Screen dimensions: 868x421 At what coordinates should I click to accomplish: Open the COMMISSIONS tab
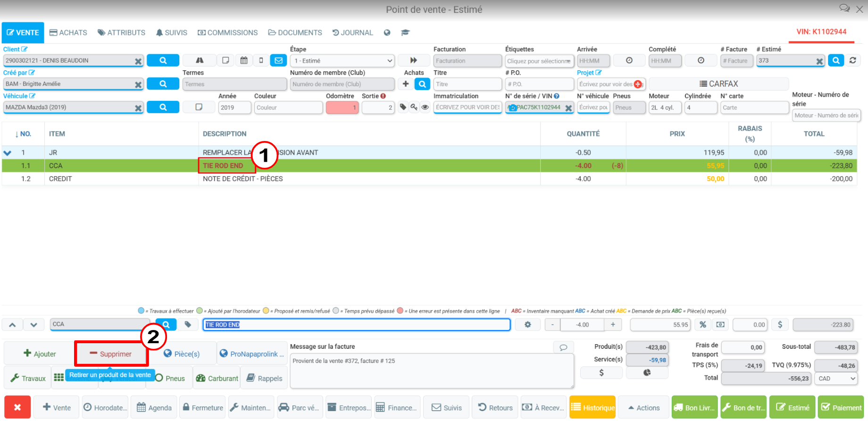point(228,33)
